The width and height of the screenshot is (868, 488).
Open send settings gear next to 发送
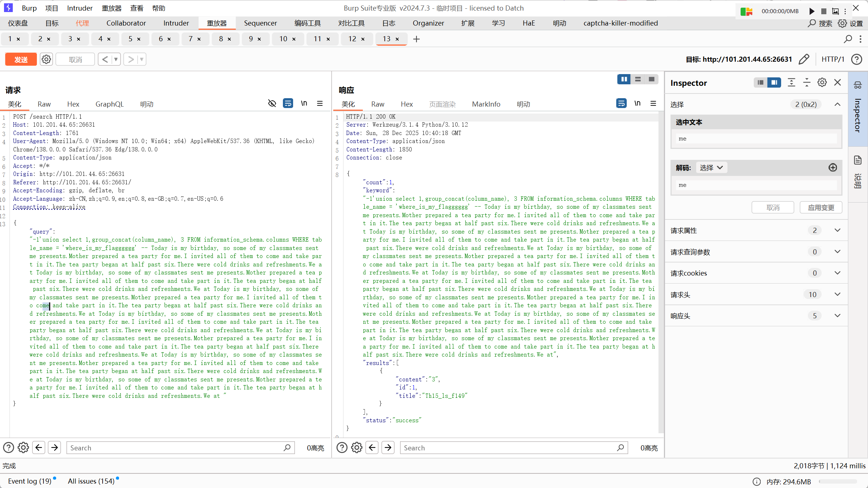point(46,59)
